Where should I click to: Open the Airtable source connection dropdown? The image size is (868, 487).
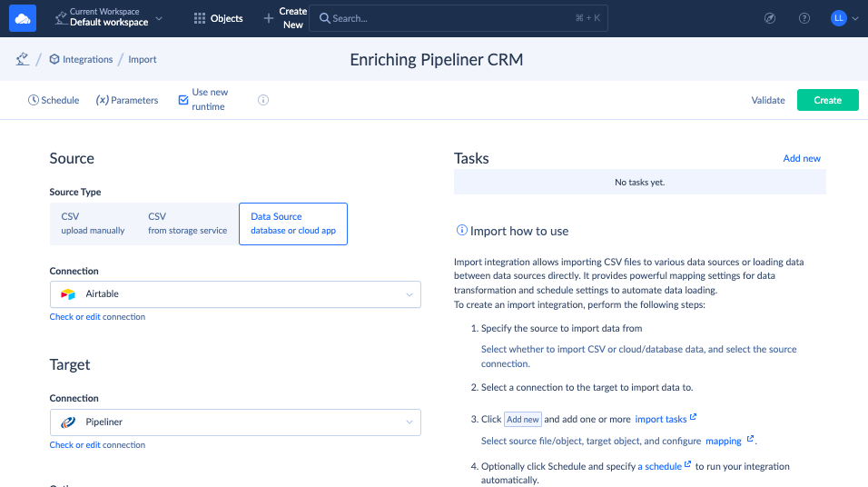click(235, 294)
